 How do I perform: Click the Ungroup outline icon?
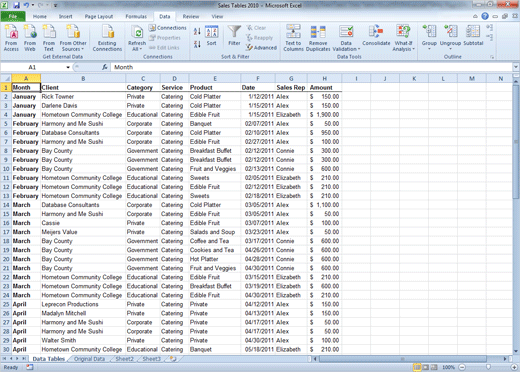[x=450, y=32]
